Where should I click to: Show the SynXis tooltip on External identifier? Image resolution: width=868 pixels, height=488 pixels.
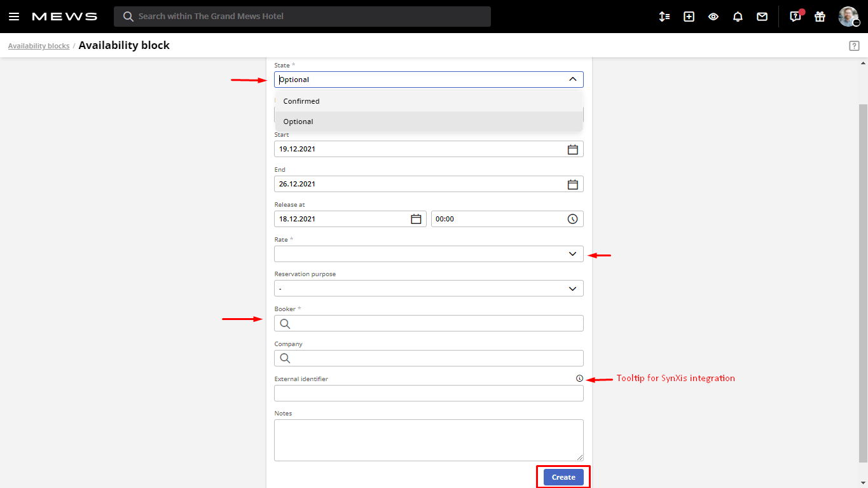click(579, 378)
